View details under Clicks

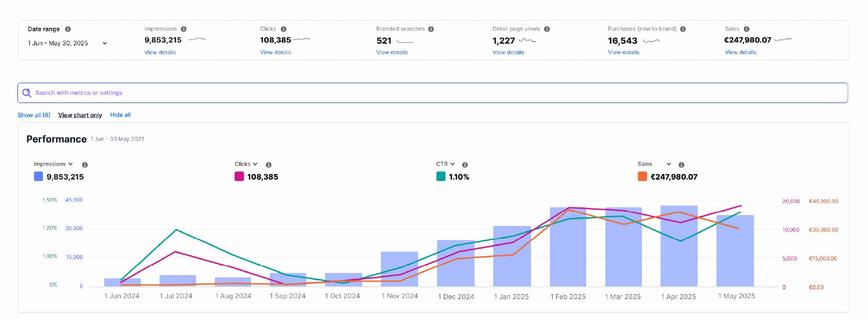click(x=276, y=52)
